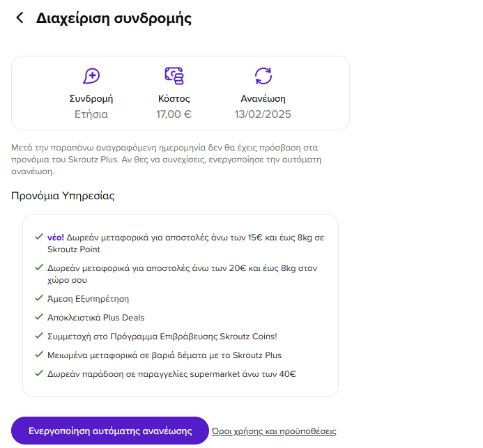Open Όροι χρήσης και προϋποθέσεις link
Viewport: 483px width, 448px height.
point(274,431)
